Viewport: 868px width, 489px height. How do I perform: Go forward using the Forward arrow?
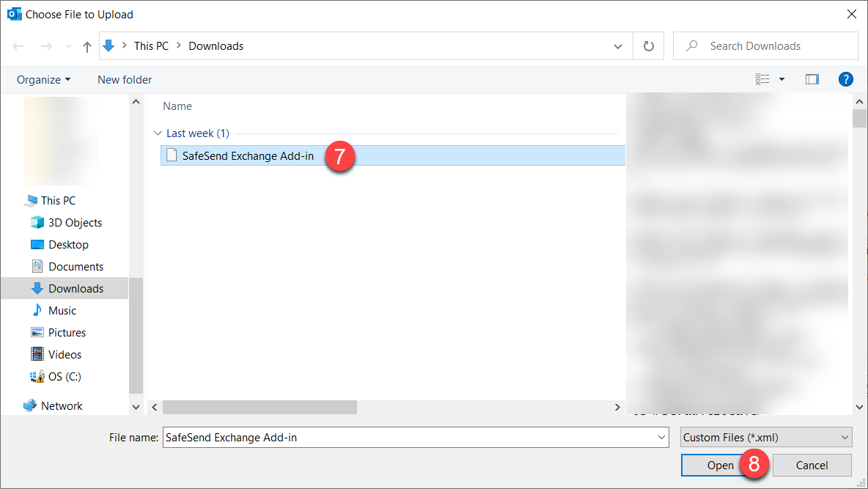pyautogui.click(x=46, y=46)
